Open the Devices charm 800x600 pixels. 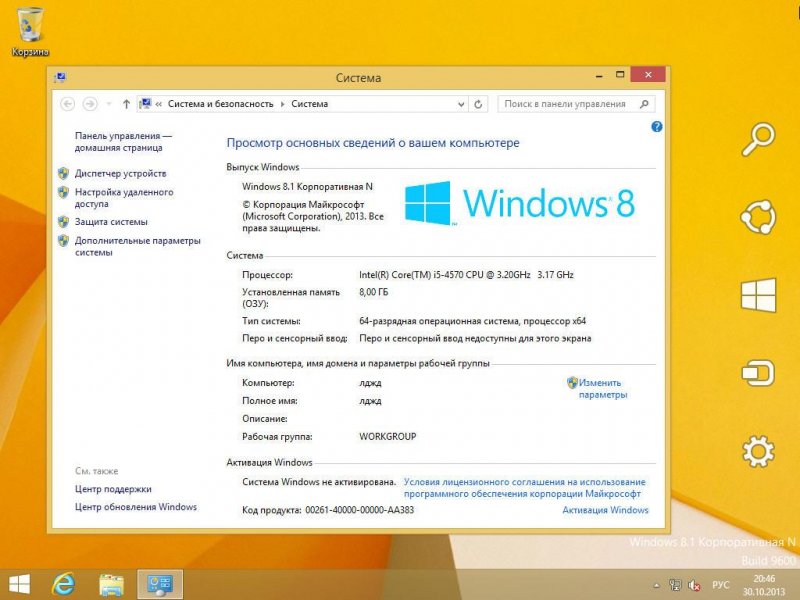coord(758,373)
